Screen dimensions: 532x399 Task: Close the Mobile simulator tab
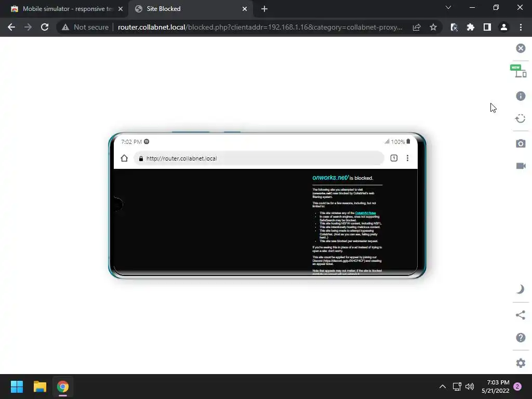[x=121, y=9]
